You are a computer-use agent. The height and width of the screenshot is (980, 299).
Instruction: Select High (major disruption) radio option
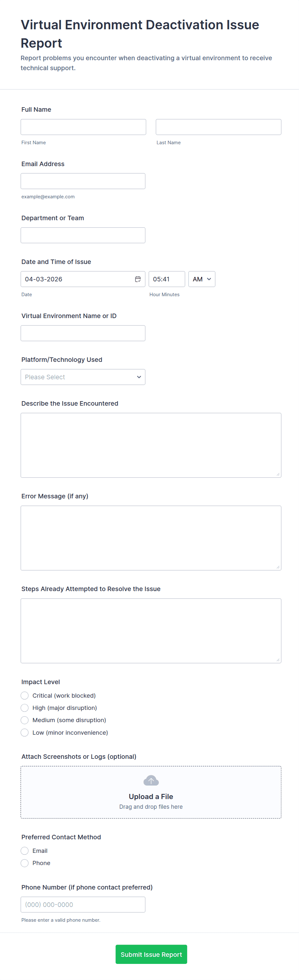point(25,708)
